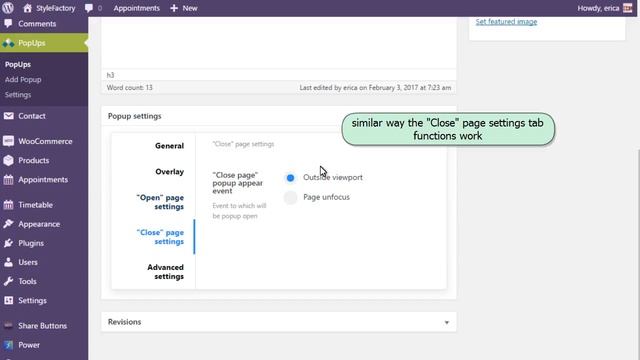Open the Plugins menu label
640x360 pixels.
[x=31, y=243]
